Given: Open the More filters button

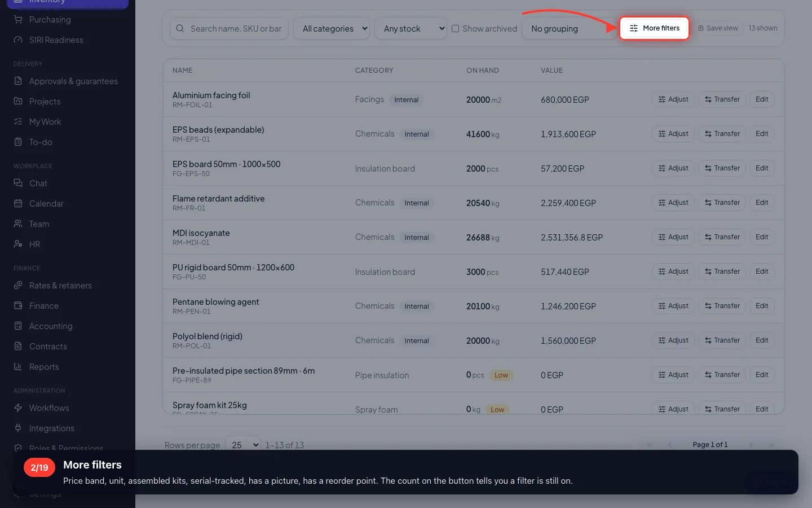Looking at the screenshot, I should coord(654,28).
